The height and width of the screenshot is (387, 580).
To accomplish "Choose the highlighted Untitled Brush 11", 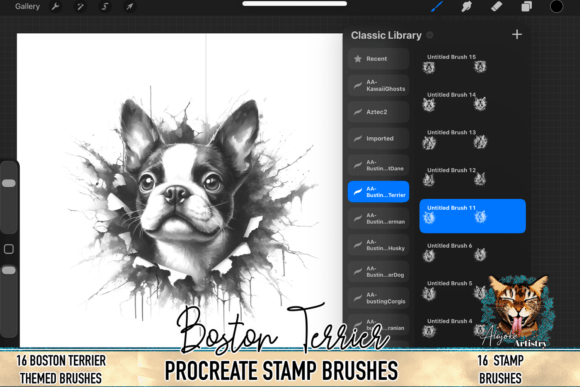I will (x=472, y=216).
